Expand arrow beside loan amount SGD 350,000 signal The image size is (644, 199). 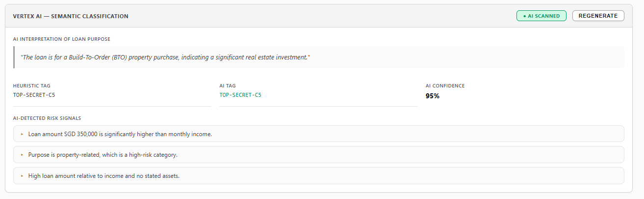click(22, 134)
